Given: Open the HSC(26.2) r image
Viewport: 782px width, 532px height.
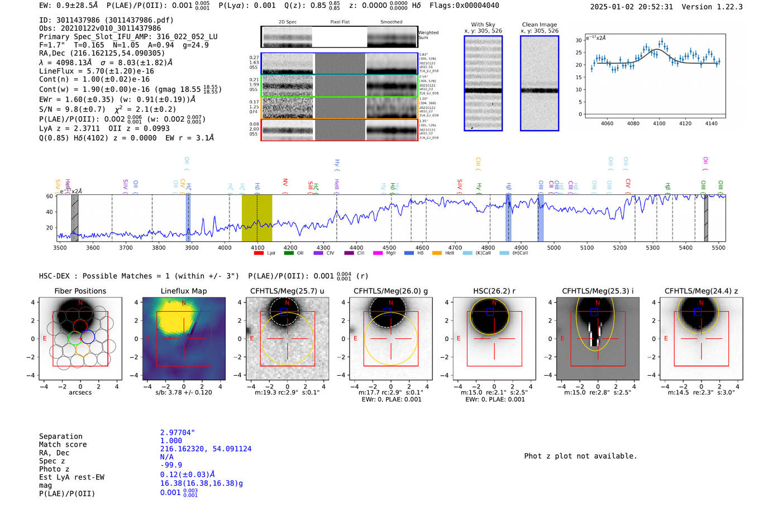Looking at the screenshot, I should tap(494, 339).
